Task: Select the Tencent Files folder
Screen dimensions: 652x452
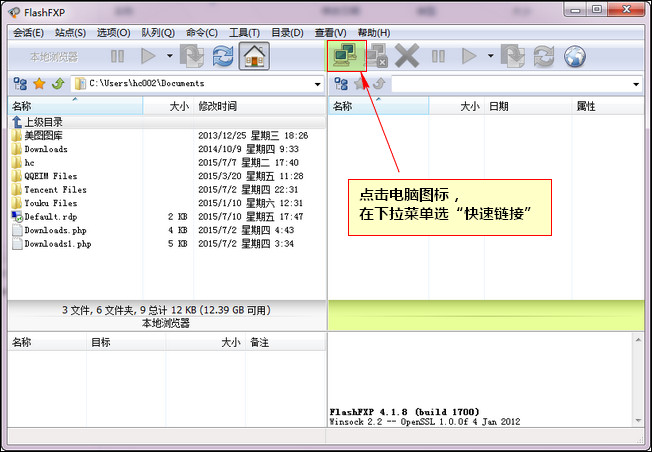Action: 167,190
